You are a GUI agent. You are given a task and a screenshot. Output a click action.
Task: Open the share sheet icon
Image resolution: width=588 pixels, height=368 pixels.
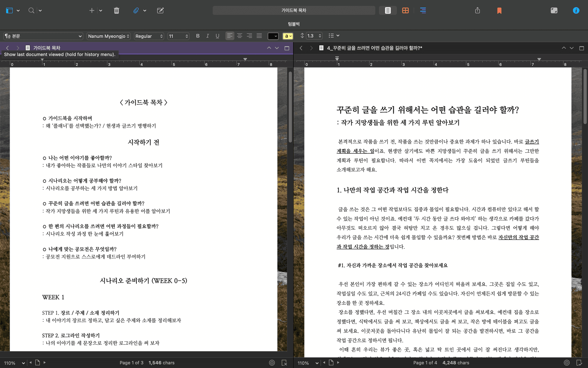coord(477,11)
